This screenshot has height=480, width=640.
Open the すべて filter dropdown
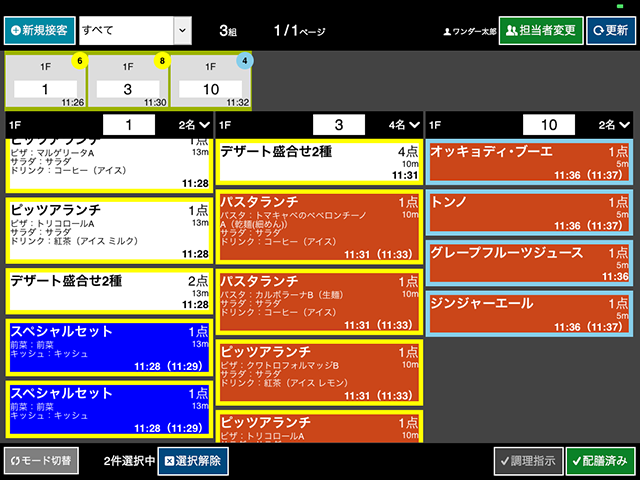click(181, 30)
